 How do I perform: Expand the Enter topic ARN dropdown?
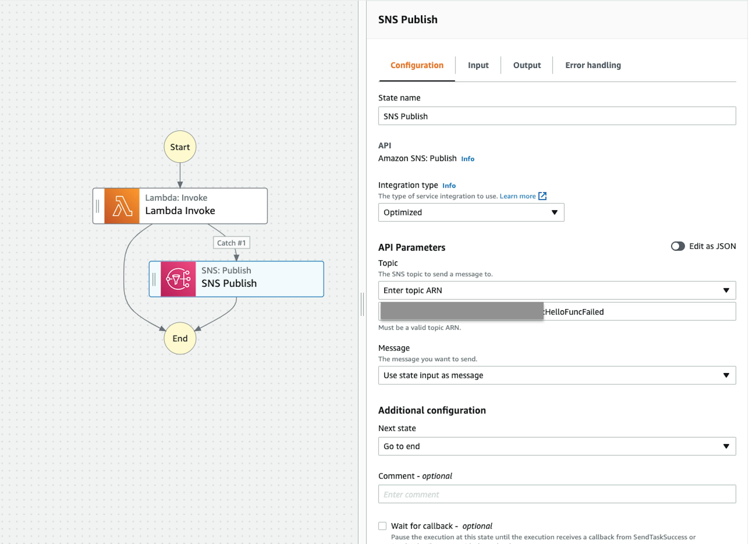point(557,290)
